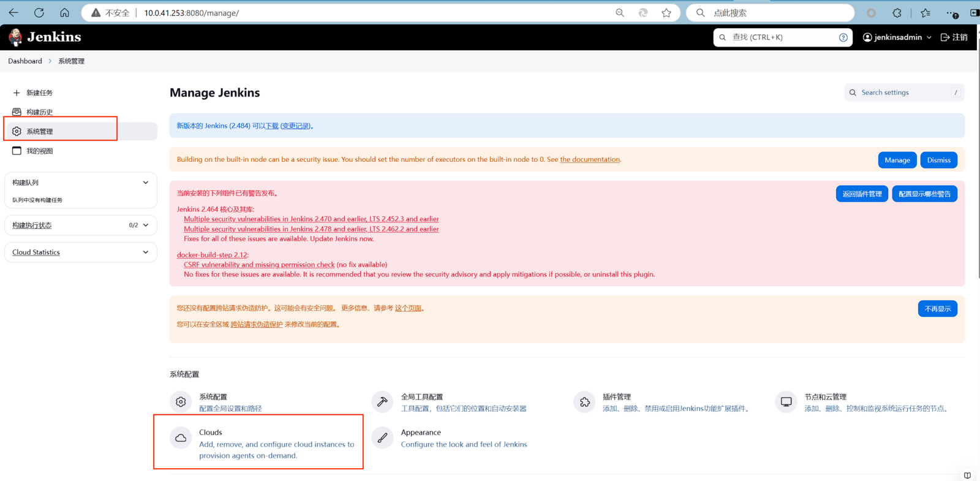Screen dimensions: 980x481
Task: Bookmark the page with the star icon
Action: 666,13
